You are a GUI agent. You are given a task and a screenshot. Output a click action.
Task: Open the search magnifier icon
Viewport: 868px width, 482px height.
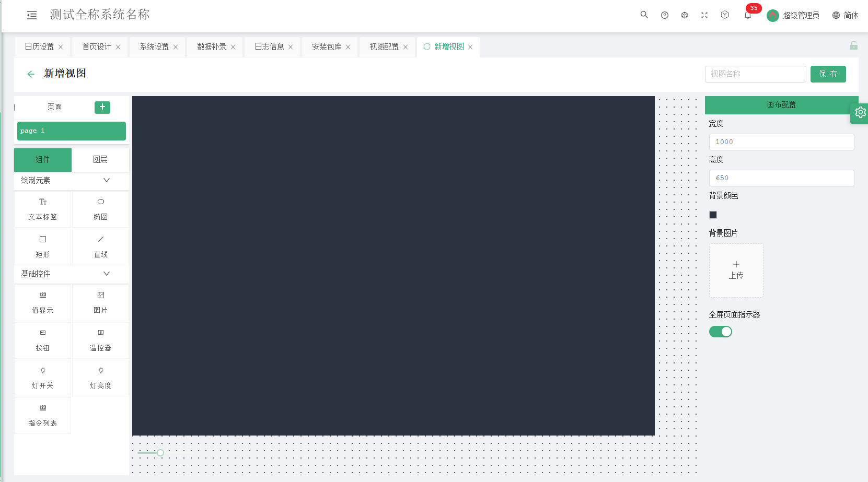[x=644, y=15]
